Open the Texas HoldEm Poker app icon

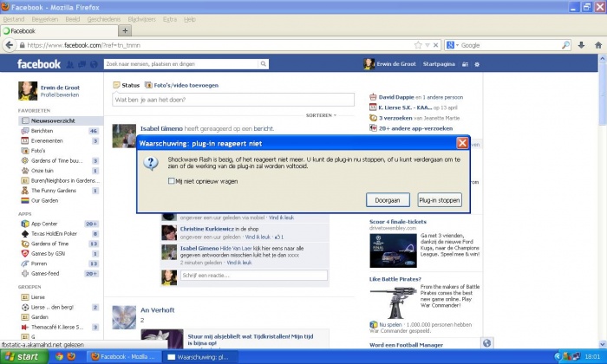point(24,233)
